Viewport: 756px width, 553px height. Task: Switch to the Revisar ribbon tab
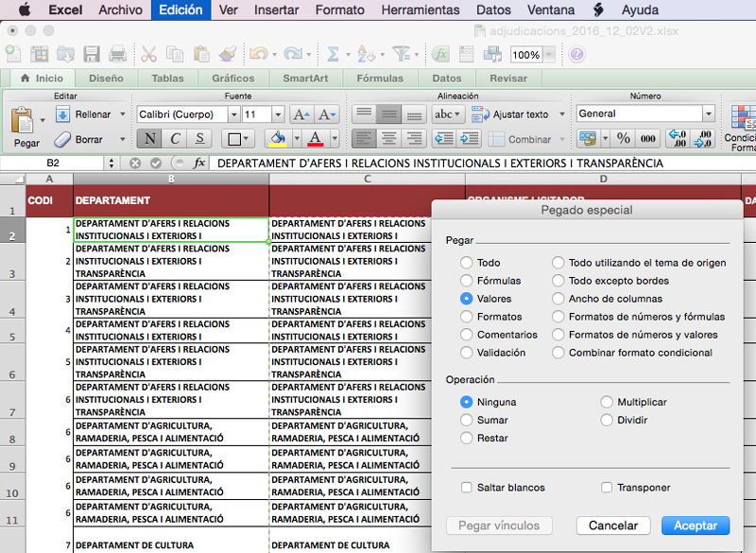click(x=508, y=78)
